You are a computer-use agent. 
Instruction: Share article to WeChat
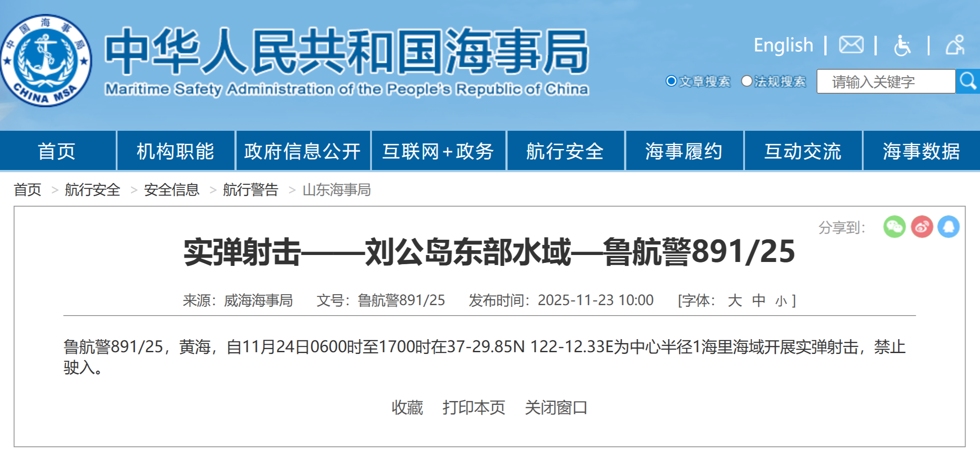[x=894, y=227]
